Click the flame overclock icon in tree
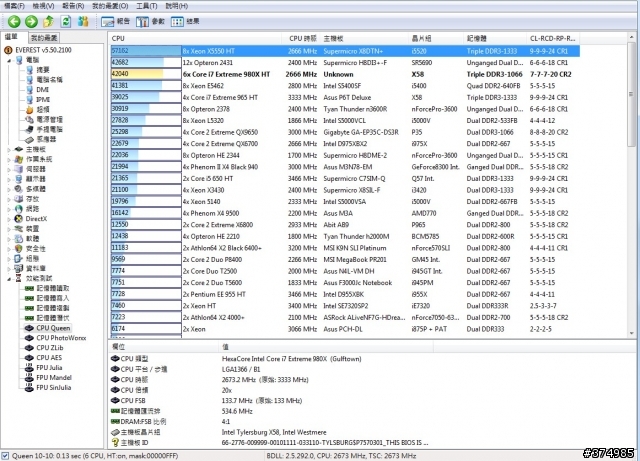 (x=29, y=109)
